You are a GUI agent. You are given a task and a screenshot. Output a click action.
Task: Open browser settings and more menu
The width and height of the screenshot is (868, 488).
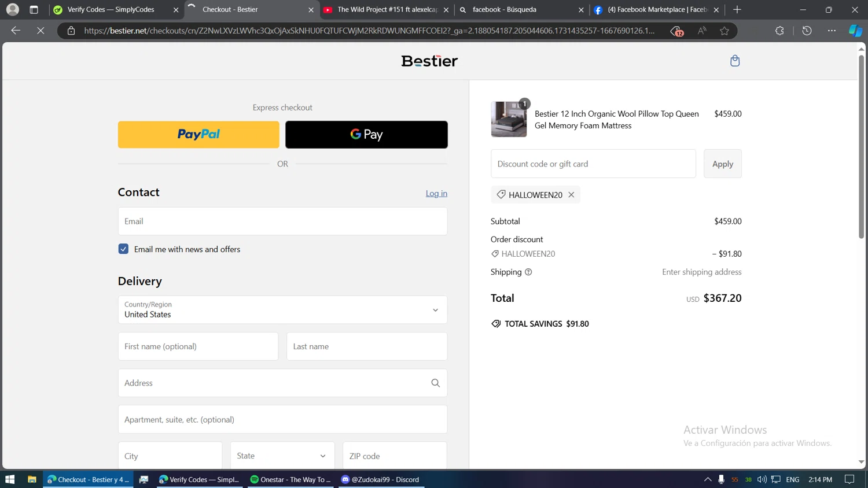click(832, 31)
